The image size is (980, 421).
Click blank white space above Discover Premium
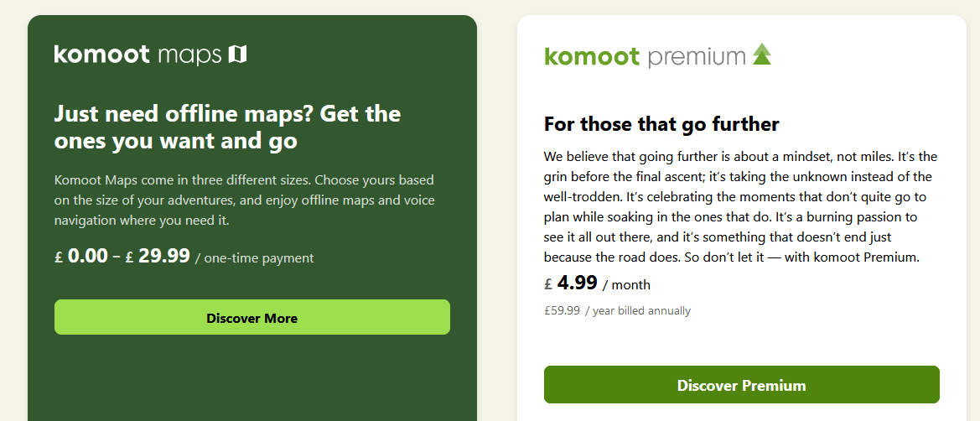click(741, 341)
